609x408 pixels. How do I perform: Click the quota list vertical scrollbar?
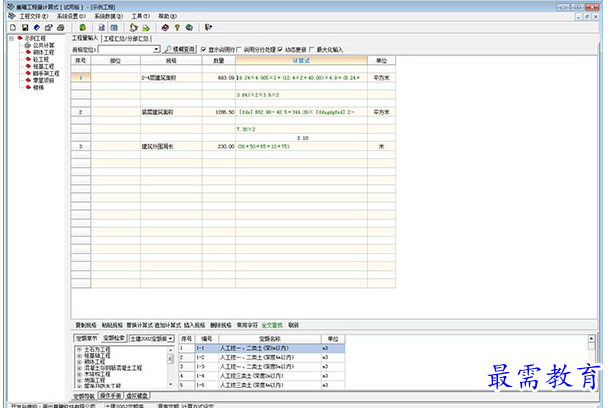(591, 362)
